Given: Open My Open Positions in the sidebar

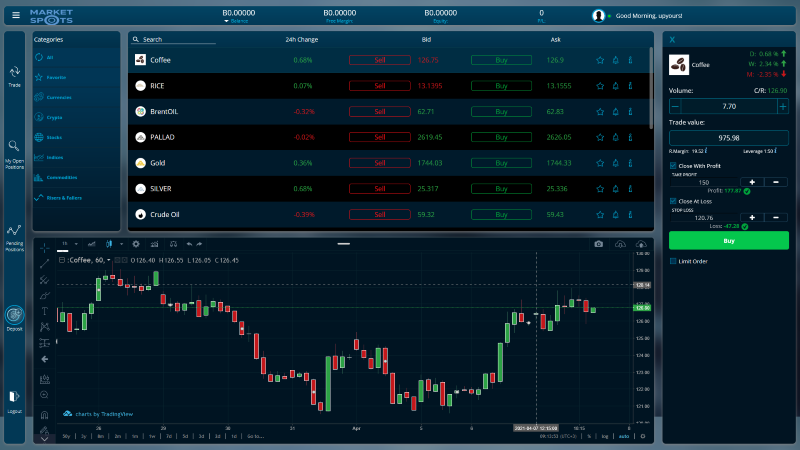Looking at the screenshot, I should (14, 155).
